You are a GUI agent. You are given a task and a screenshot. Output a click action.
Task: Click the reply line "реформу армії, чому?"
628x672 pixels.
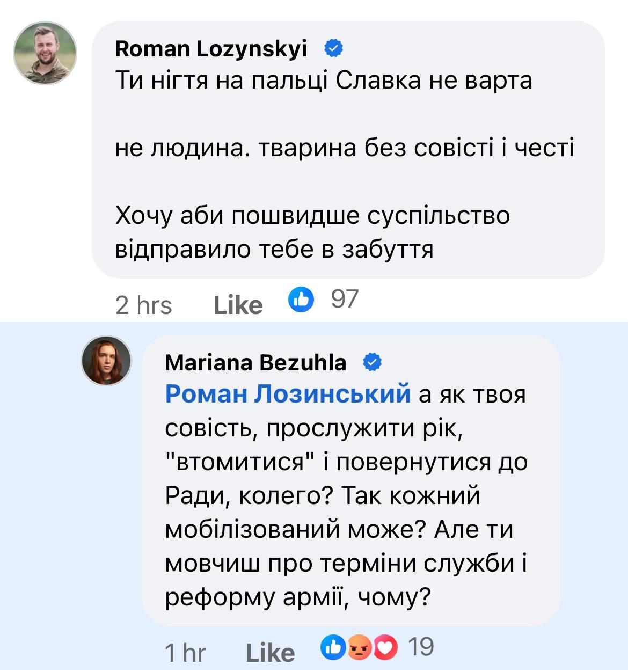[x=298, y=596]
